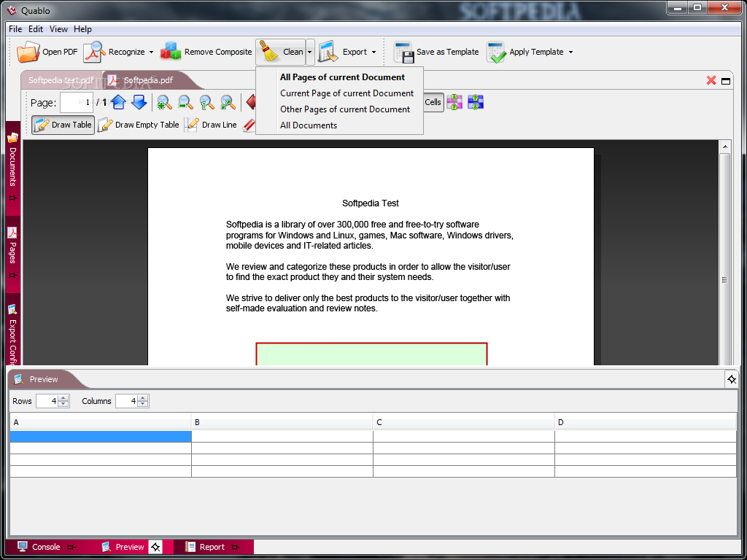Pin the Documents side panel
Viewport: 747px width, 560px height.
13,198
